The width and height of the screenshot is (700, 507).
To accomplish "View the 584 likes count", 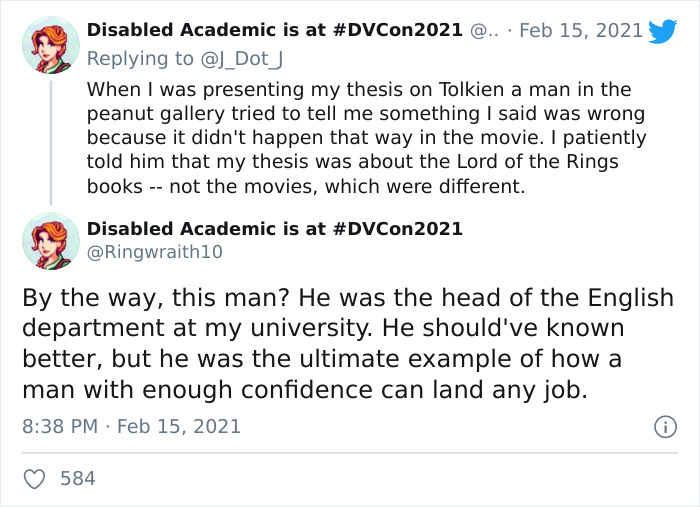I will tap(78, 479).
